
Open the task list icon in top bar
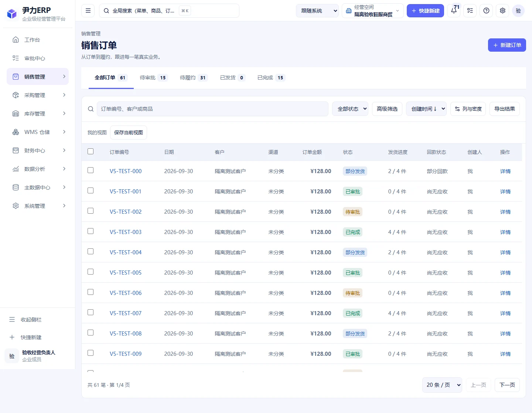(x=470, y=11)
